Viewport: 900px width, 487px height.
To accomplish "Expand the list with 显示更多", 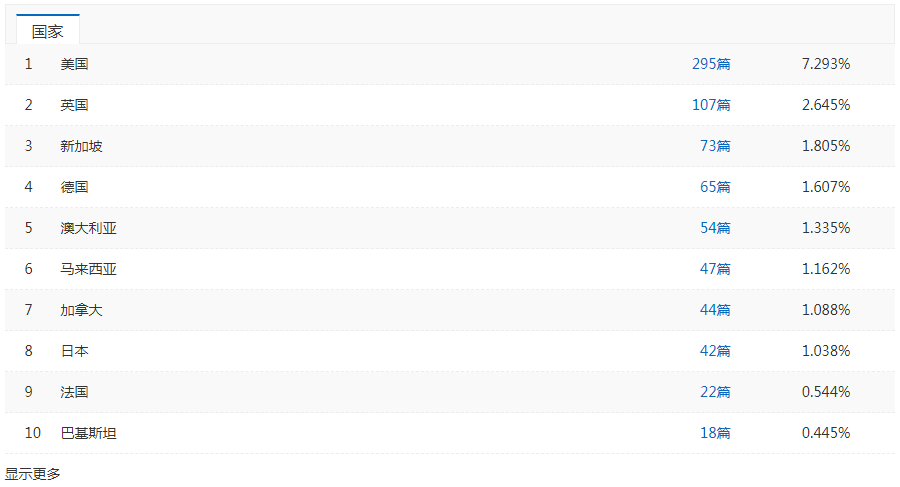I will (x=33, y=474).
